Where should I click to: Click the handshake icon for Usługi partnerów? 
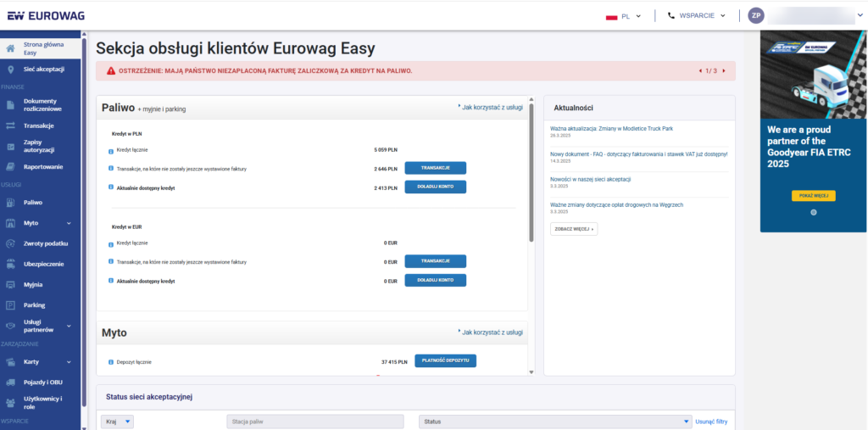(10, 326)
